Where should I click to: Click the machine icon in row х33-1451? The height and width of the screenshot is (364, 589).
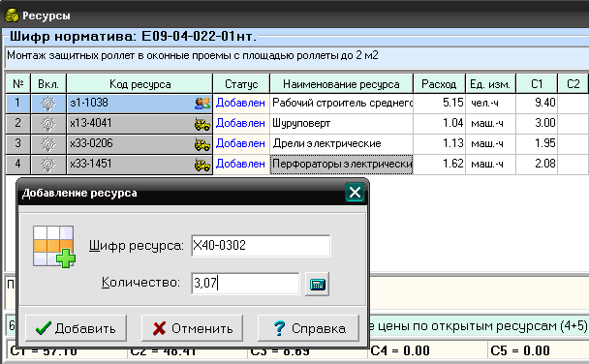point(202,165)
